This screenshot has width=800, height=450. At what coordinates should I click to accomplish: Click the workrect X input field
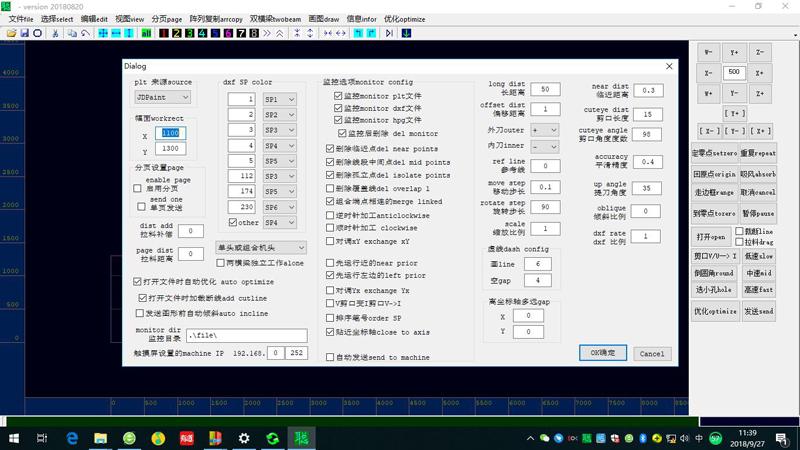pos(170,133)
